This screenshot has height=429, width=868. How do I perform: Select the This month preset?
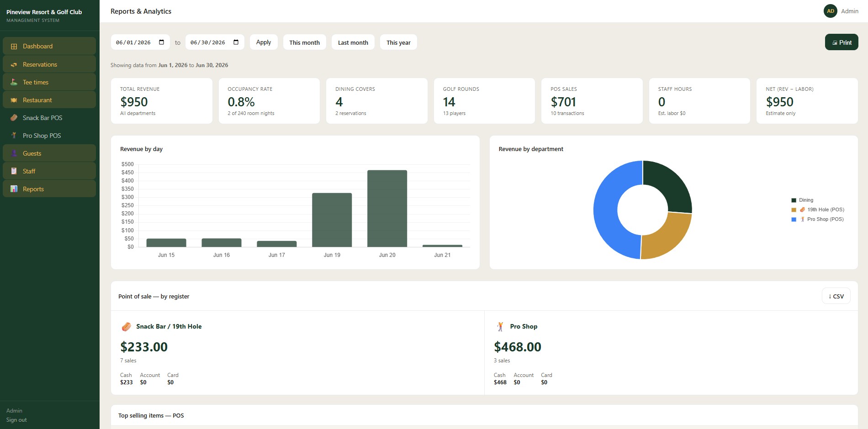click(x=305, y=42)
